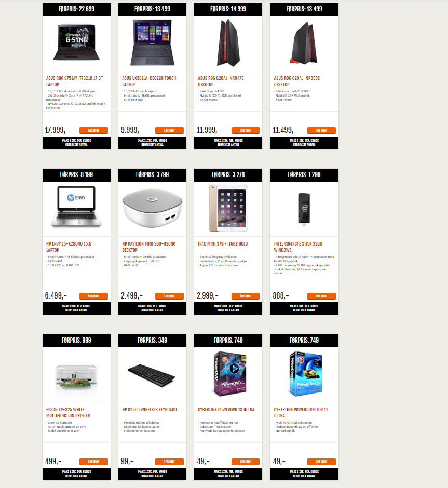This screenshot has height=488, width=448.
Task: Click the ASUS UX301LA touch laptop image
Action: [x=152, y=43]
